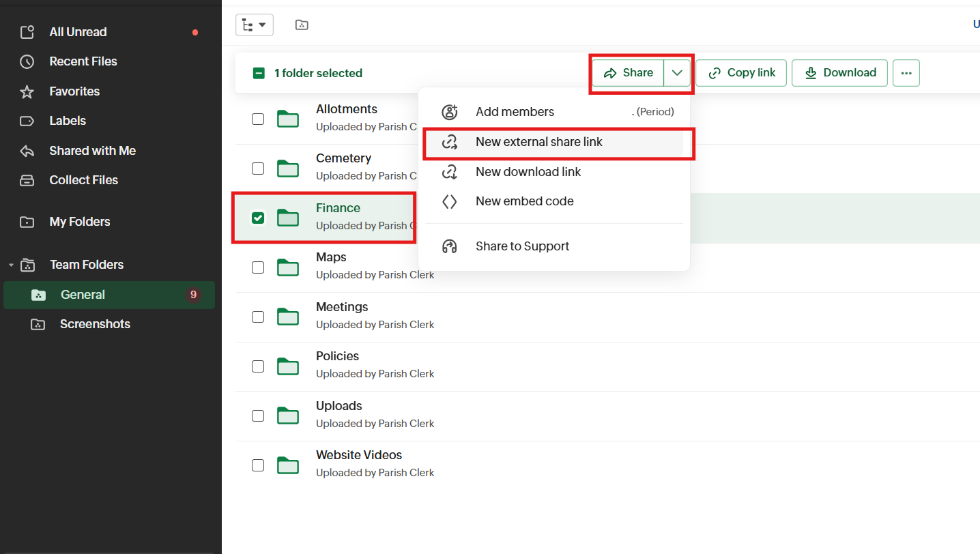Click the new team folder icon in toolbar
Image resolution: width=980 pixels, height=554 pixels.
[x=302, y=25]
